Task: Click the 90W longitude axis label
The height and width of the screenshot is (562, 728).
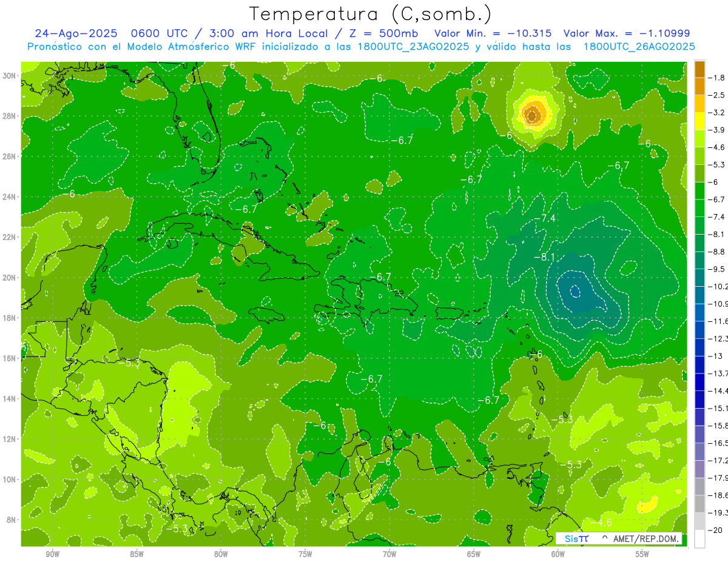Action: click(x=53, y=554)
